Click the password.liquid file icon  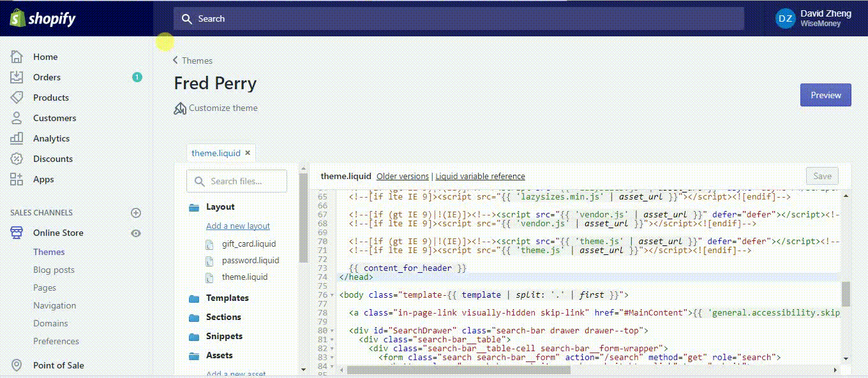click(209, 261)
